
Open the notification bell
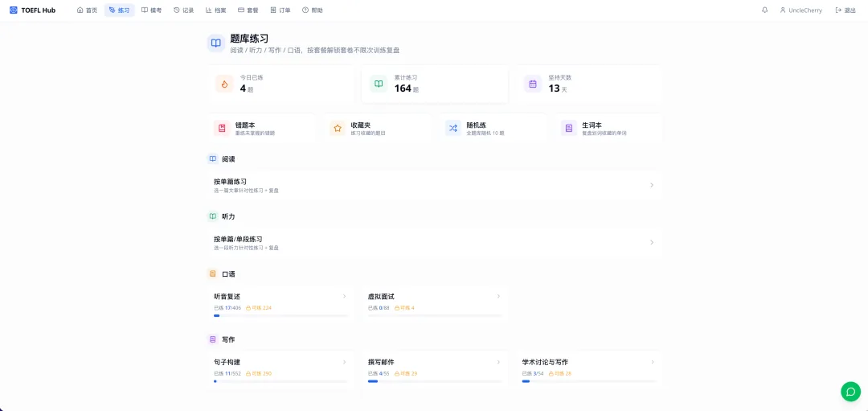point(765,10)
